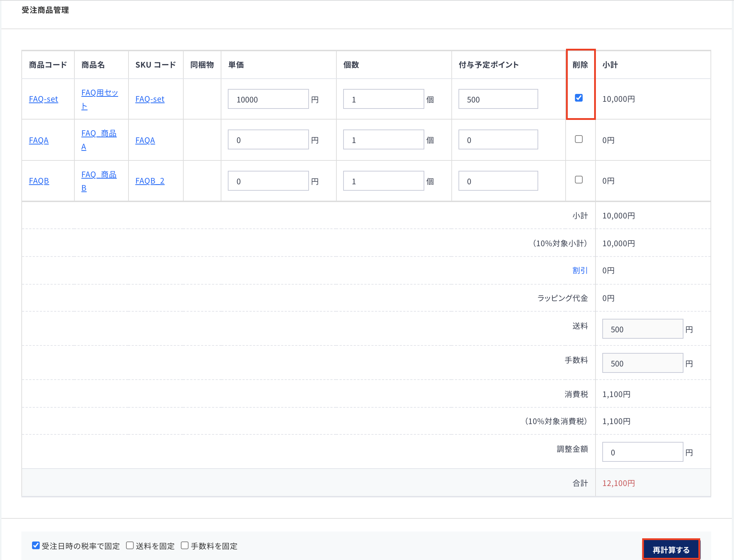Screen dimensions: 734x560
Task: Click the 個数 column header
Action: [x=351, y=65]
